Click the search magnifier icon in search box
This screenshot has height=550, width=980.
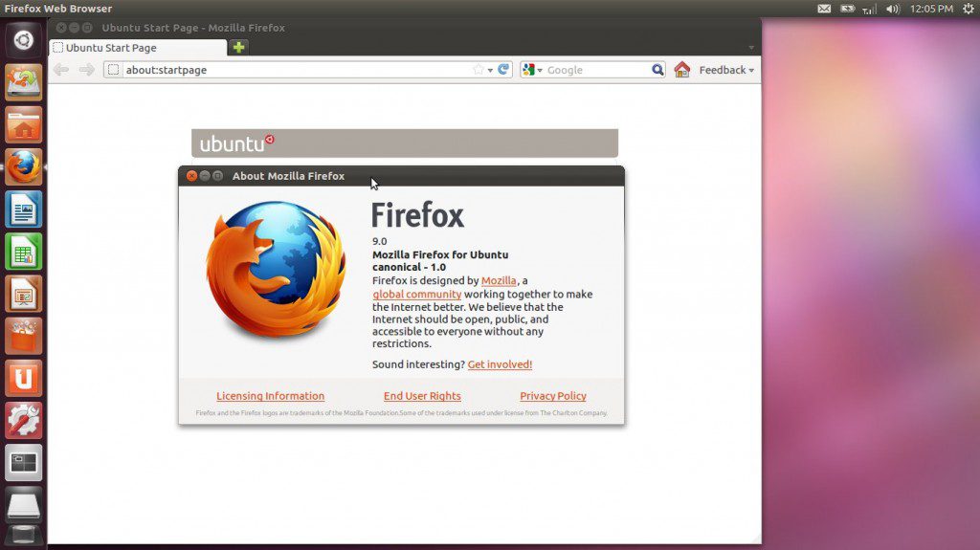[657, 70]
